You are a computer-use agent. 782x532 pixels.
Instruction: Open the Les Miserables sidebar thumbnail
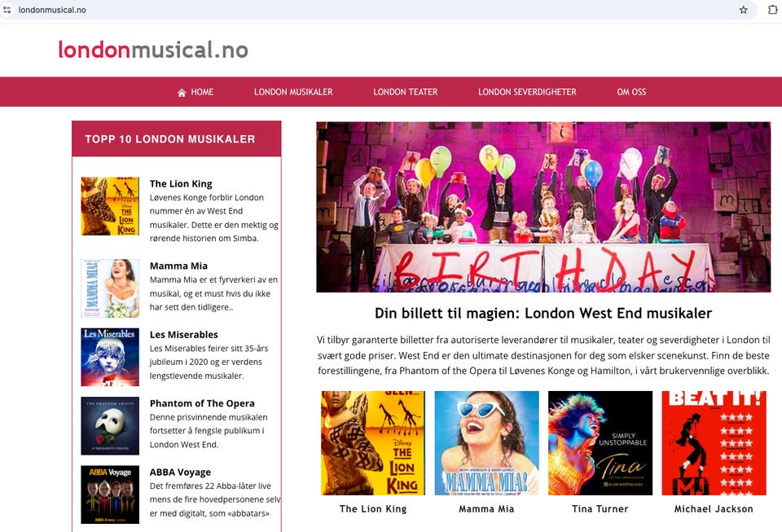[110, 357]
